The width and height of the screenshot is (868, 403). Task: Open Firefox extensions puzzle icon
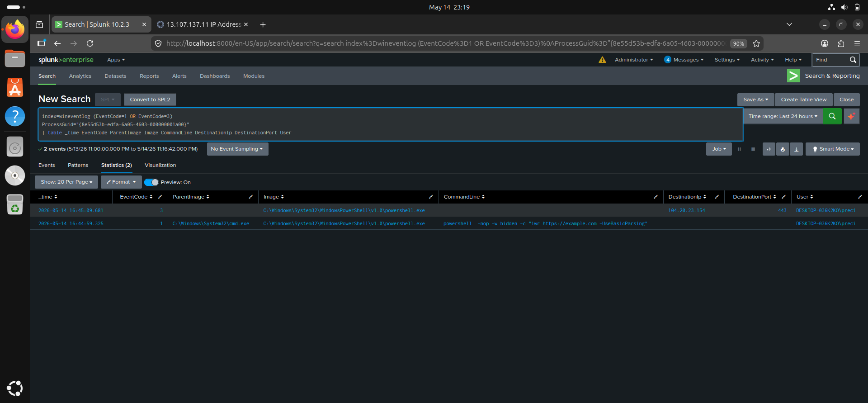point(841,43)
